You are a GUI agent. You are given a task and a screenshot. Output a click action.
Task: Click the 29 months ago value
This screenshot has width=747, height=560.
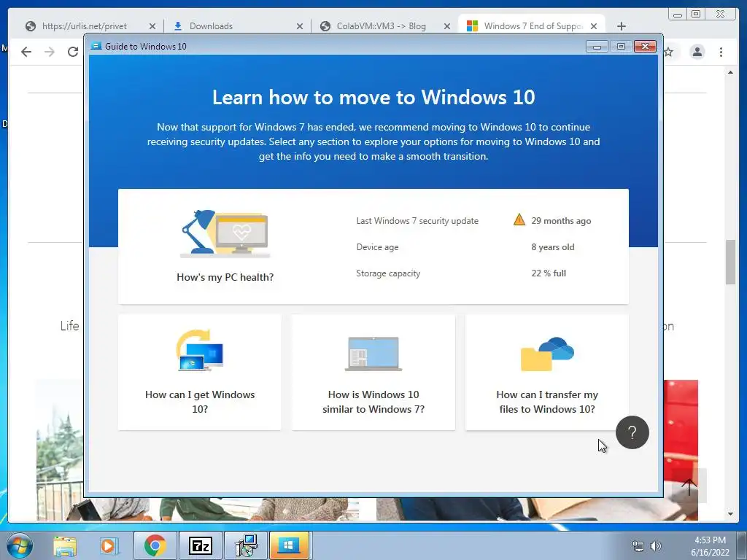(561, 221)
